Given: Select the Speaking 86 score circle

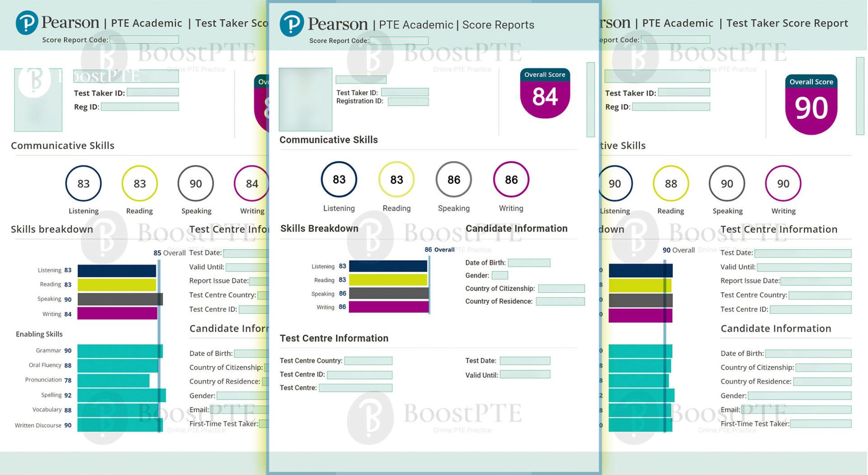Looking at the screenshot, I should click(x=453, y=180).
